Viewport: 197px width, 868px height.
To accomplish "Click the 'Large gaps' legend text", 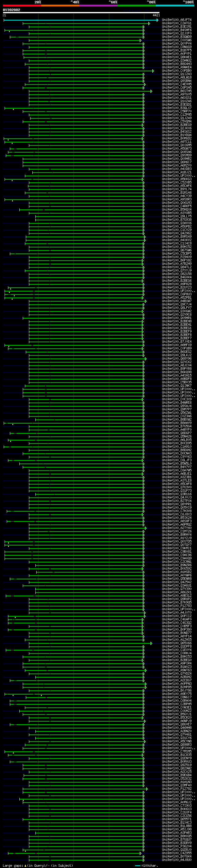I will tap(13, 865).
